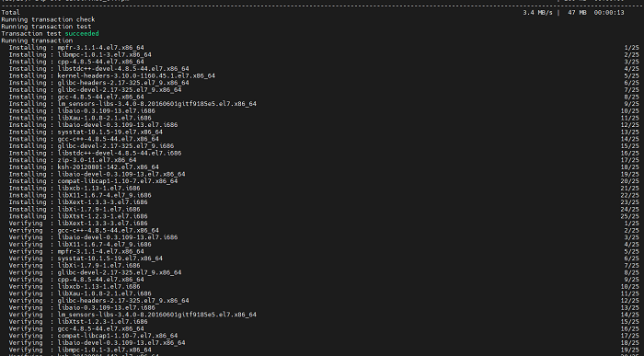Click the Verifying glibc-headers-2.17-325 line
Image resolution: width=644 pixels, height=356 pixels.
click(99, 301)
